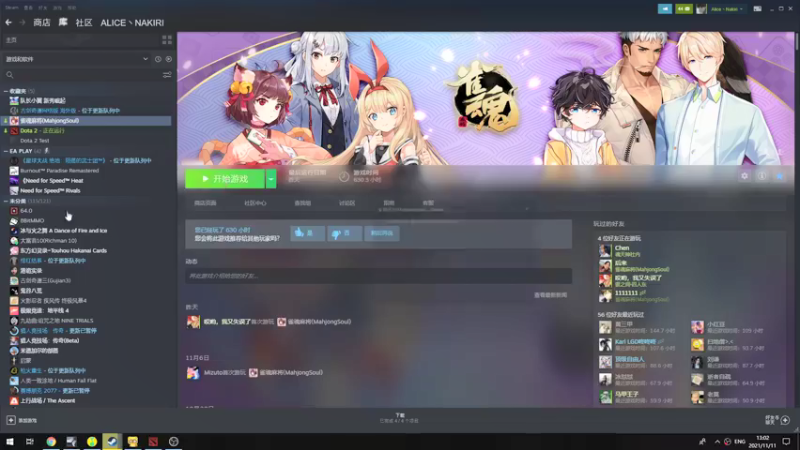The image size is (800, 450).
Task: Open the downloads status at the bottom center
Action: [x=399, y=418]
